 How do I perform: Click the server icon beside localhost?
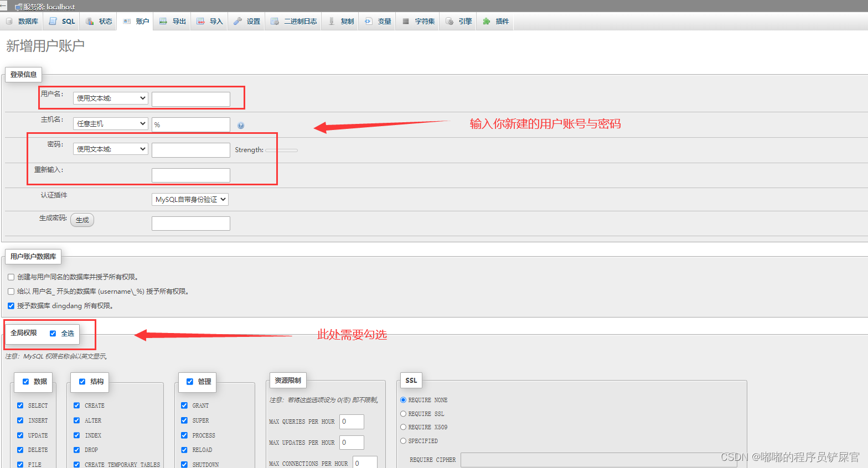click(x=18, y=7)
